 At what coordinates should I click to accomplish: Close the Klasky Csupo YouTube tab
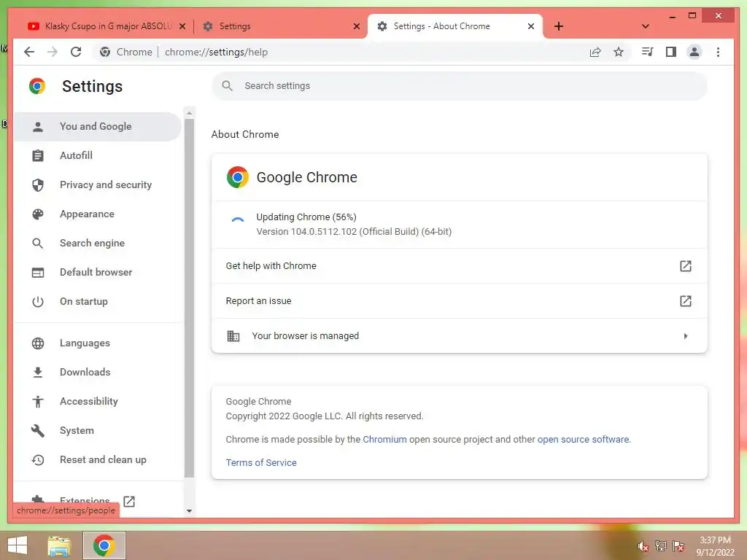(x=182, y=26)
